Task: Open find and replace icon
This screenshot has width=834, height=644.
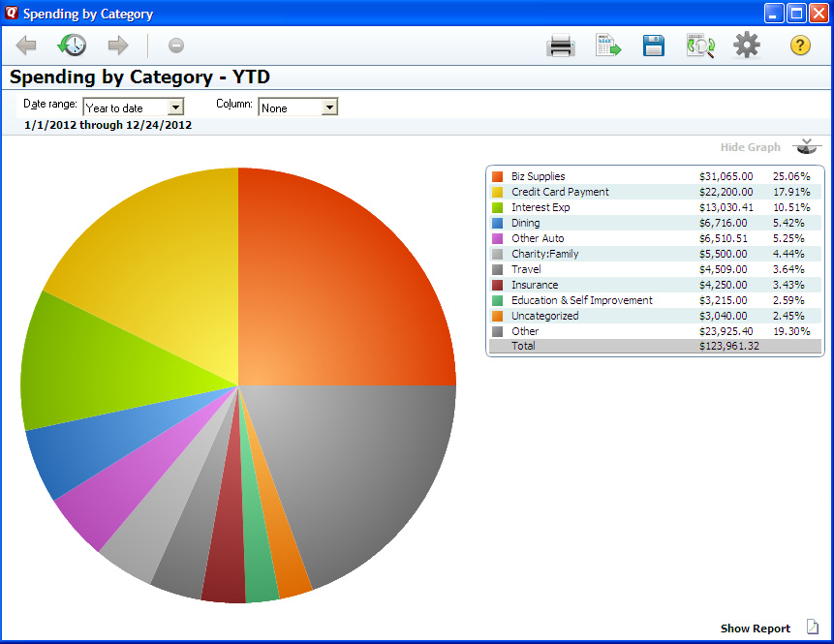Action: (700, 46)
